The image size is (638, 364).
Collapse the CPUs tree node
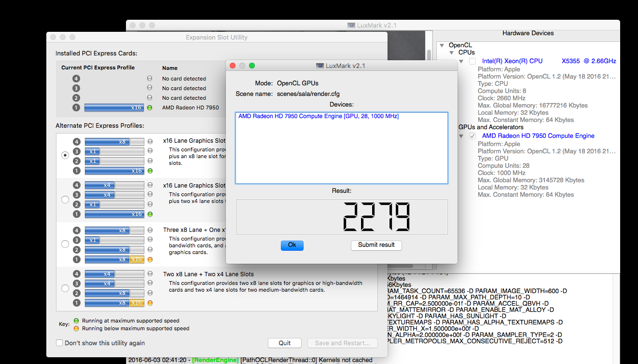coord(452,53)
